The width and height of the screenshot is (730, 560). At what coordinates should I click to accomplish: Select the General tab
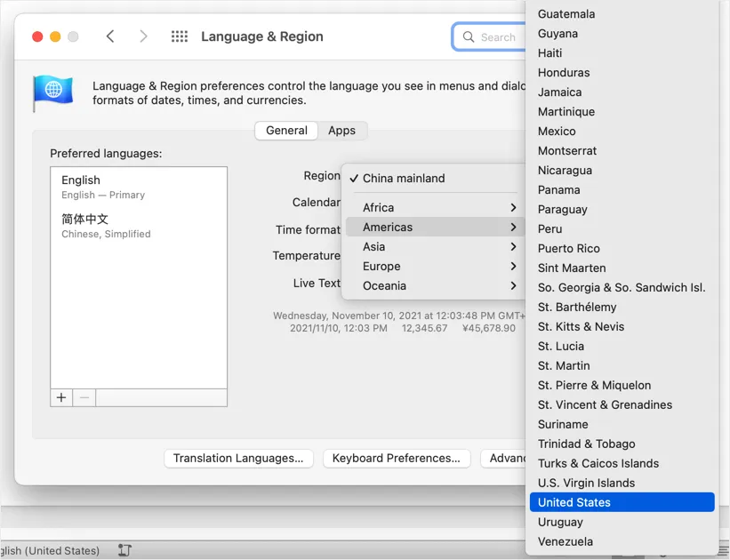[286, 131]
